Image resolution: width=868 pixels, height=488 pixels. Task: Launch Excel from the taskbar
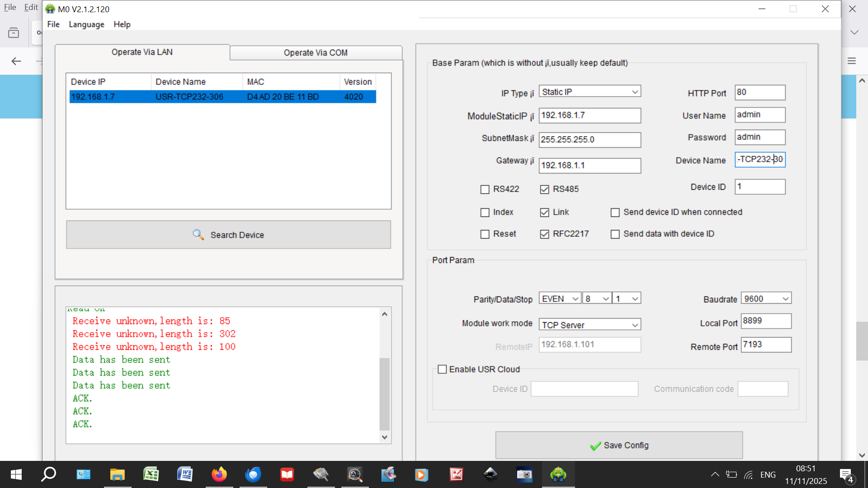pyautogui.click(x=151, y=474)
